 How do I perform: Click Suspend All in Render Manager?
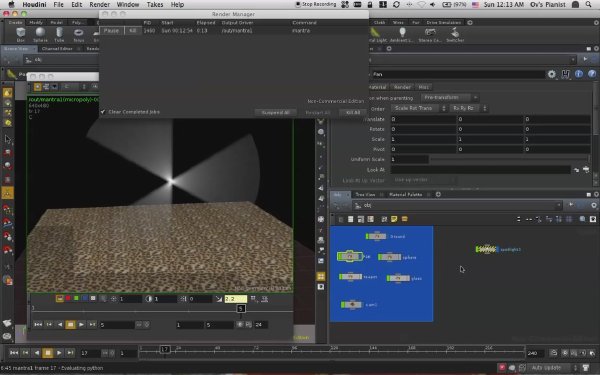click(x=275, y=112)
